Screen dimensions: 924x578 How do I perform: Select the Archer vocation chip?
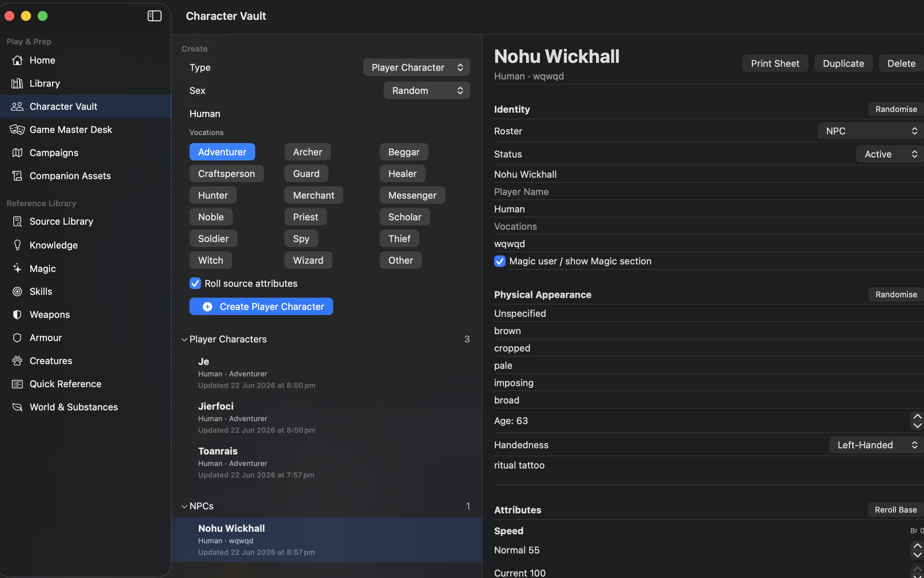pos(308,152)
